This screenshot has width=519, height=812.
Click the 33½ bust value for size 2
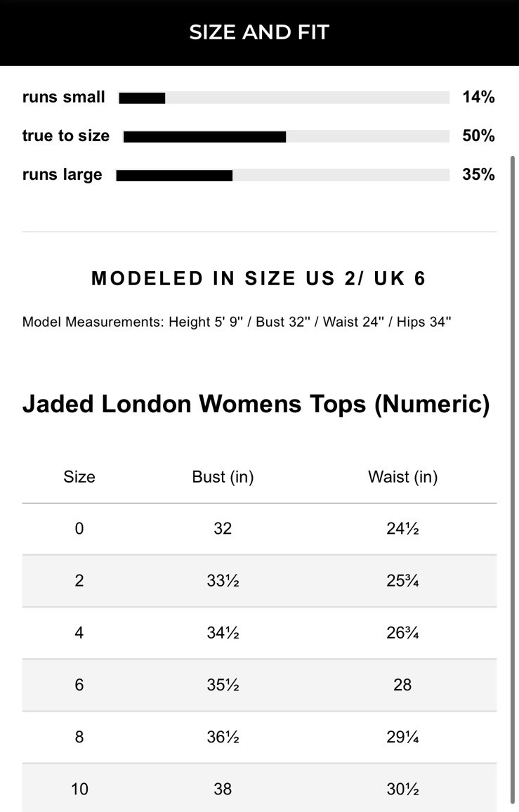223,581
